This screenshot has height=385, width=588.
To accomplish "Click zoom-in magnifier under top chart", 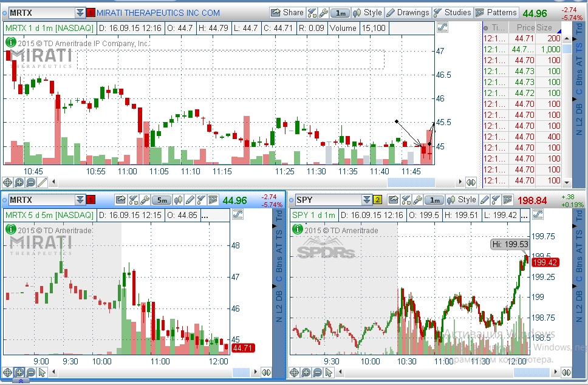I will point(19,183).
